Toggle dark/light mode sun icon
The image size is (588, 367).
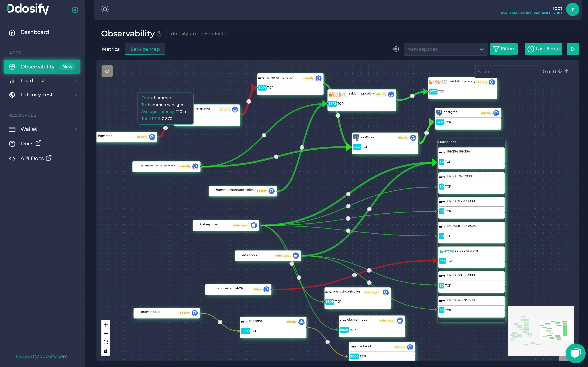tap(105, 9)
